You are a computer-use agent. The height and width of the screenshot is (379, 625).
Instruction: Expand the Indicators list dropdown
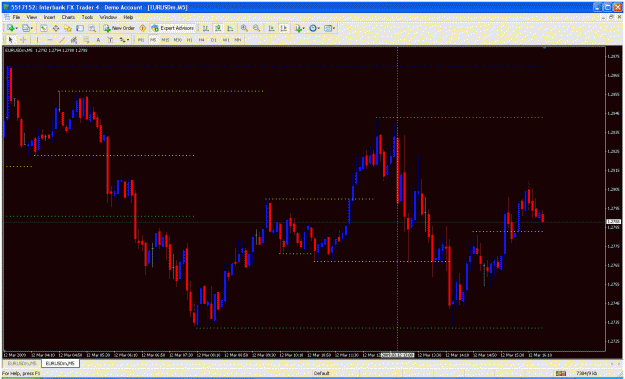(x=304, y=28)
